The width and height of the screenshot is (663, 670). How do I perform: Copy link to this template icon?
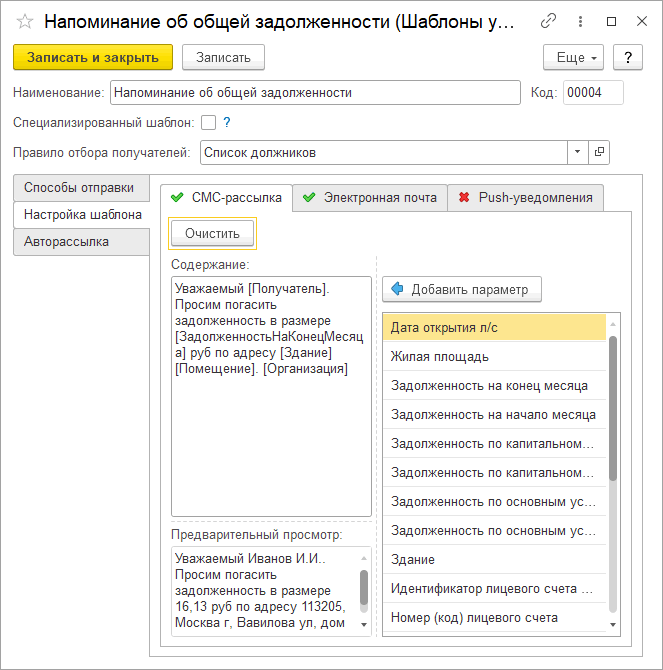tap(548, 21)
